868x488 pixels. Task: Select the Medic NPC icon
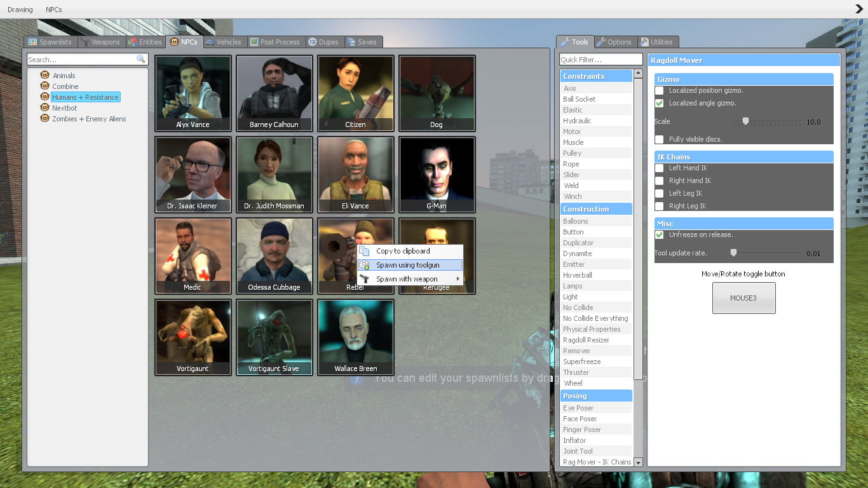(x=193, y=256)
